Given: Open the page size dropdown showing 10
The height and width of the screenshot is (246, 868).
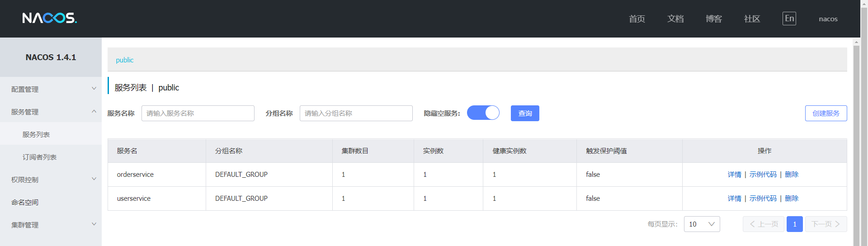Looking at the screenshot, I should coord(702,224).
